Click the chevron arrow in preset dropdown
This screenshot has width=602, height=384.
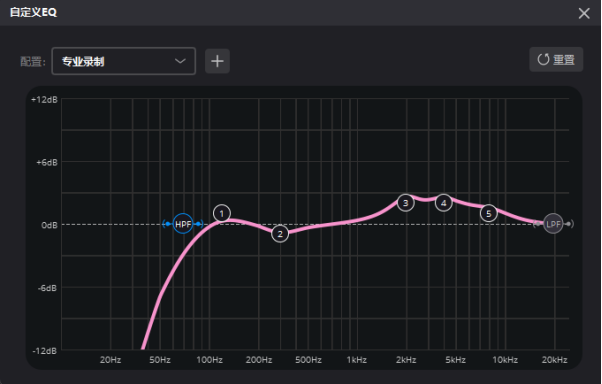[x=180, y=61]
